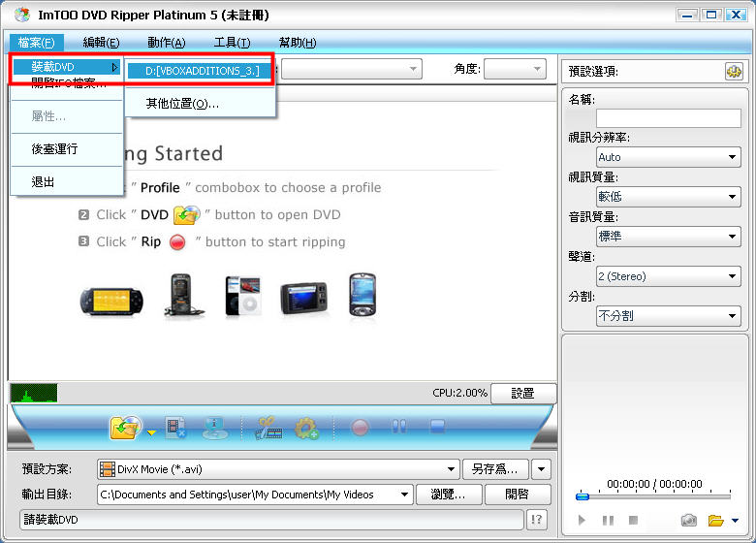Image resolution: width=756 pixels, height=543 pixels.
Task: Click the red Rip record button
Action: point(360,427)
